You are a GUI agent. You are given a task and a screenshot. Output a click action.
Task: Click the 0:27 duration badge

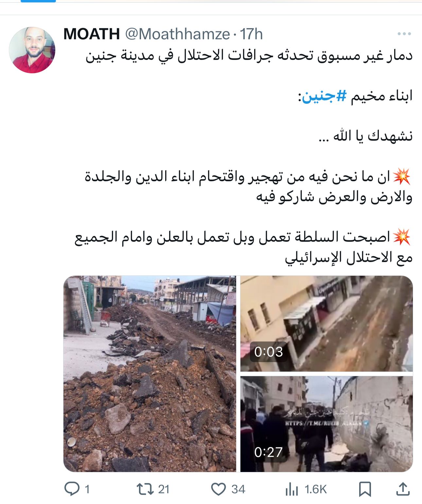[x=269, y=452]
